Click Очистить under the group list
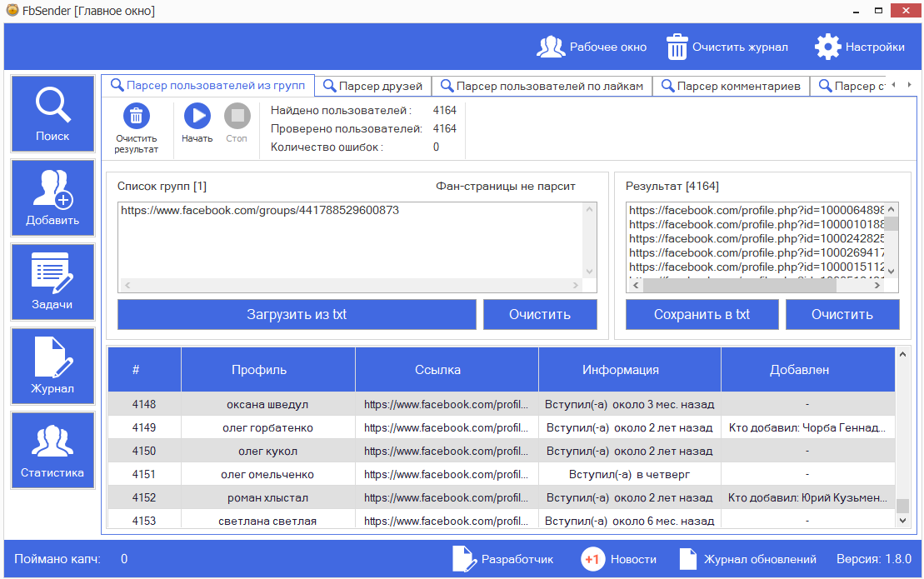 coord(540,315)
